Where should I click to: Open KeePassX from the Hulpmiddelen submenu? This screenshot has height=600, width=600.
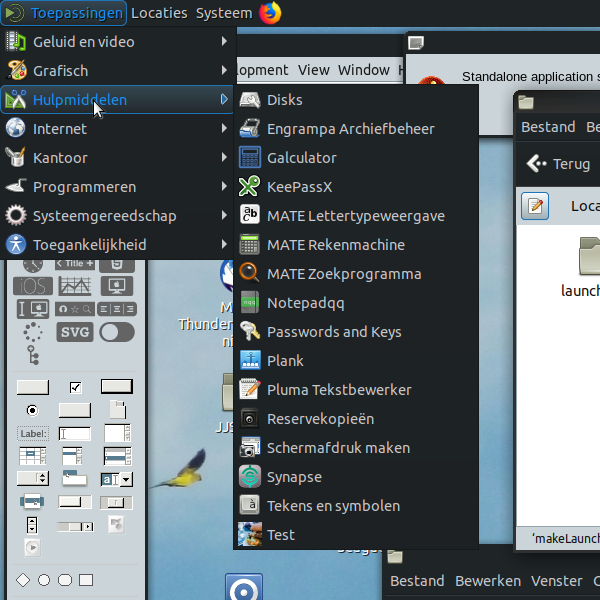(299, 187)
